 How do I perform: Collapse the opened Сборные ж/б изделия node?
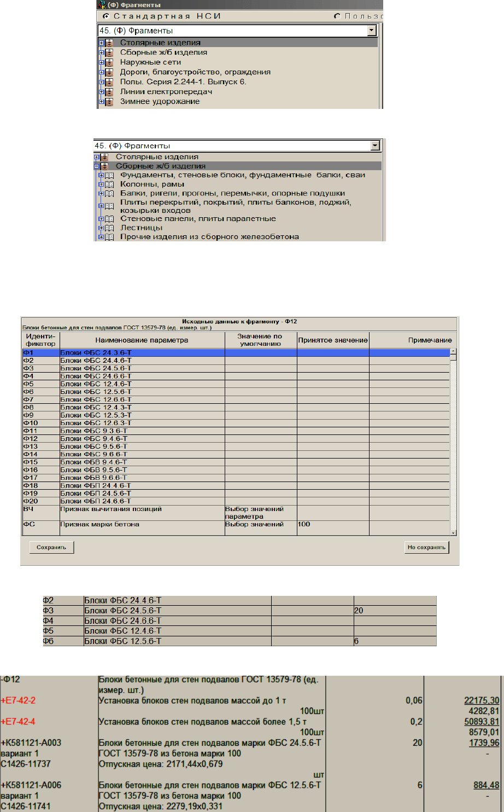click(97, 166)
